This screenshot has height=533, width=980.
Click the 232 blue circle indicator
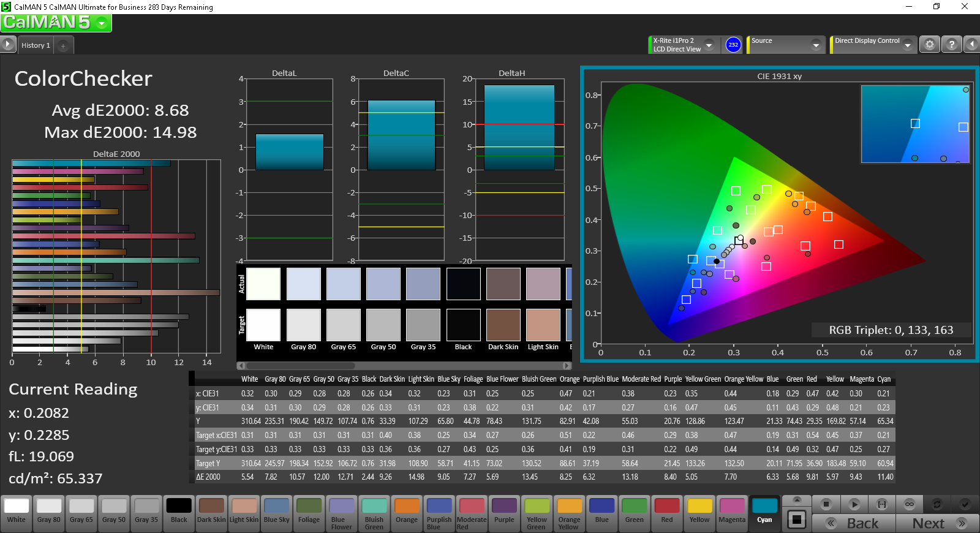[733, 45]
